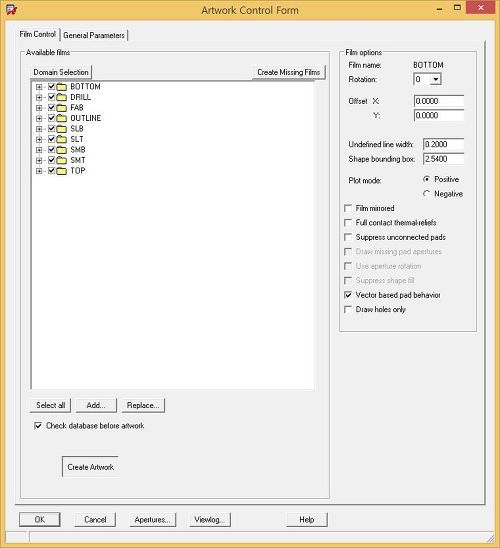The image size is (500, 548).
Task: Click the Replace... button
Action: pos(143,405)
